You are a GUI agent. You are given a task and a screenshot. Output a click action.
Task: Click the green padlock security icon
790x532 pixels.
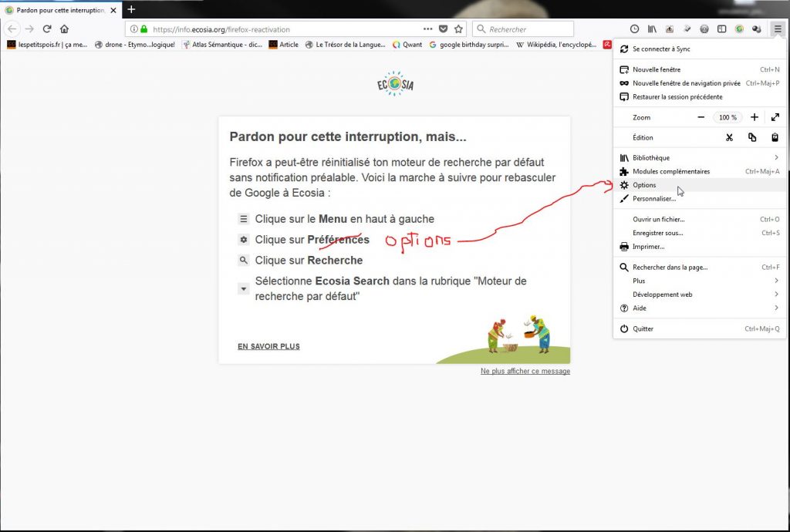[x=143, y=29]
